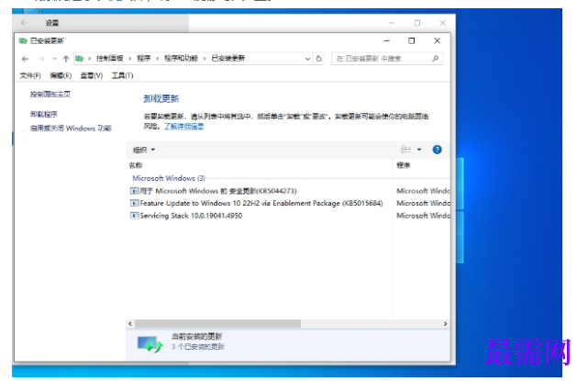Select 控制面板 in the breadcrumb path

coord(109,58)
